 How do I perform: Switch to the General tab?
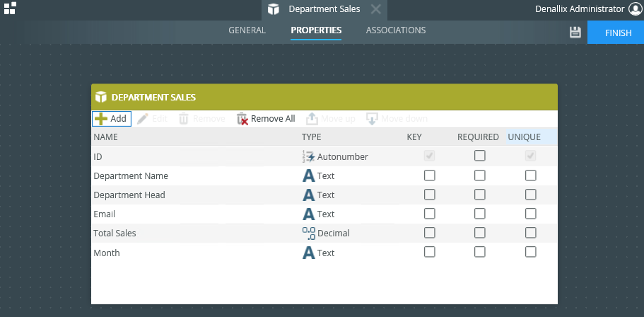[247, 30]
